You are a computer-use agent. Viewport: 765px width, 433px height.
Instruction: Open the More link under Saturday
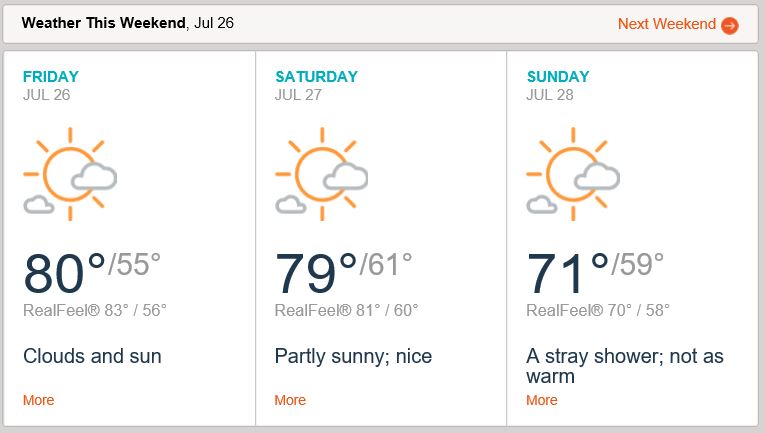[290, 400]
